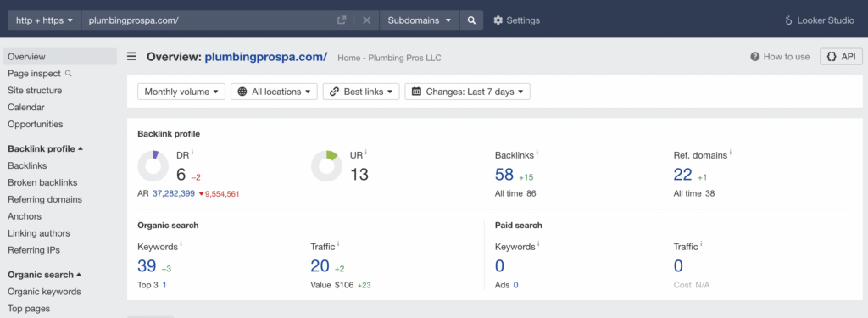The width and height of the screenshot is (868, 318).
Task: Click the 'All time 38' ref domains text
Action: click(694, 194)
